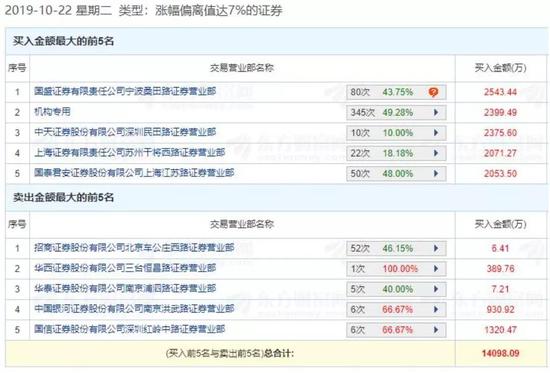This screenshot has width=550, height=373.
Task: Click 22次 18.18% stats box
Action: click(x=396, y=153)
